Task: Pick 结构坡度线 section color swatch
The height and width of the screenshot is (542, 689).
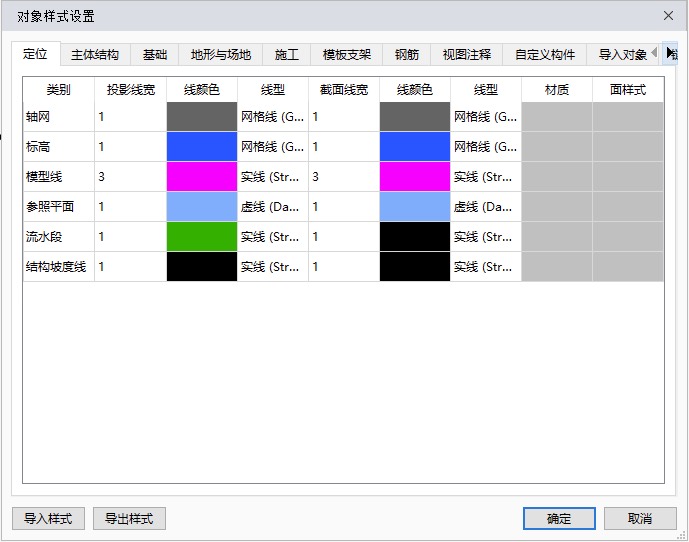Action: 415,266
